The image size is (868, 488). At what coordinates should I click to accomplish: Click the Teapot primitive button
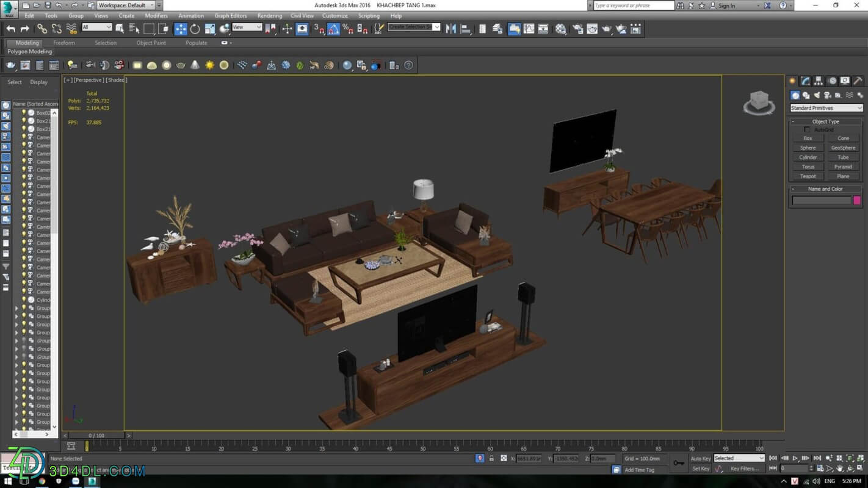tap(808, 176)
